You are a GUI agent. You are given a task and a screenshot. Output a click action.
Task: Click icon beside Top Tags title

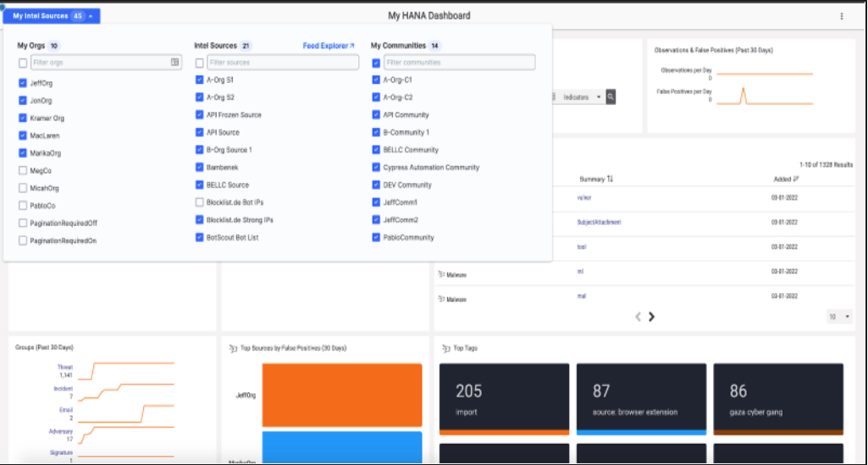pos(445,348)
